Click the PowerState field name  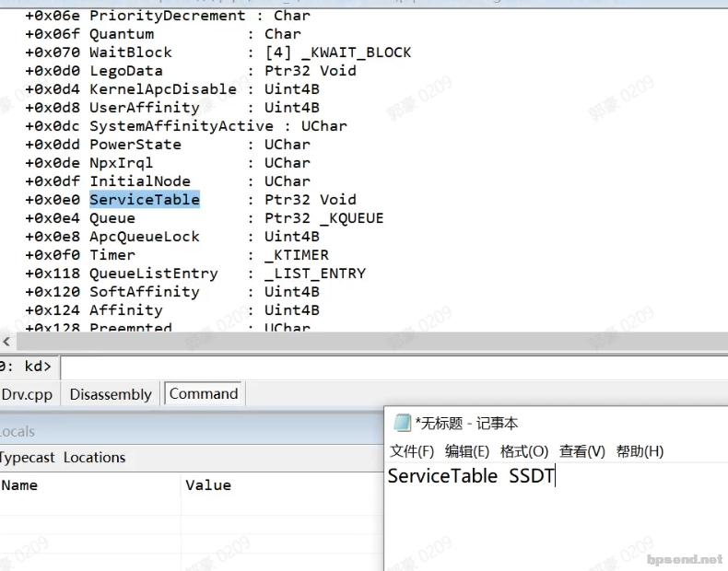pos(135,145)
